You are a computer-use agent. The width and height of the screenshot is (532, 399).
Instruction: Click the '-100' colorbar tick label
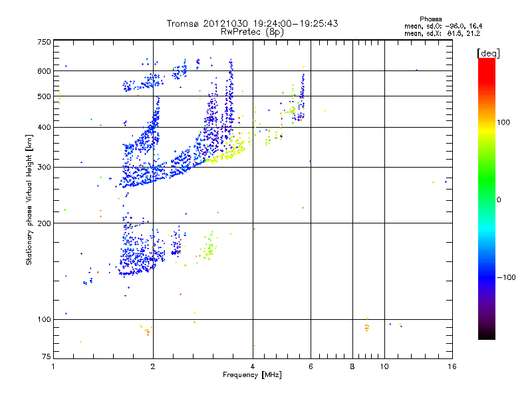(507, 277)
